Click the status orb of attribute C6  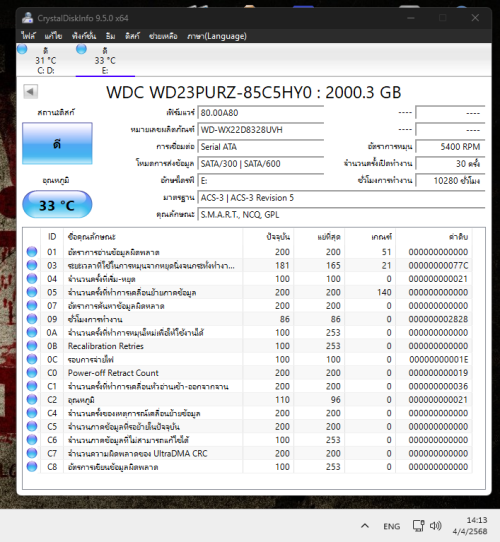[x=32, y=440]
